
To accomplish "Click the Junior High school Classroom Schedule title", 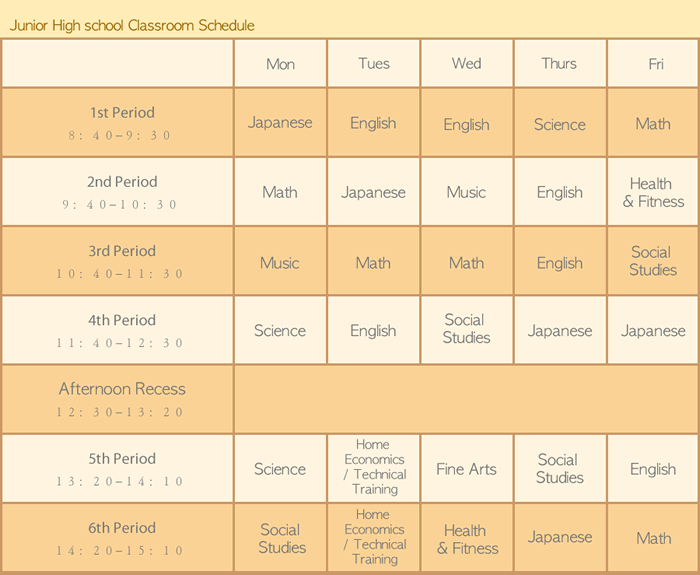I will click(x=132, y=25).
